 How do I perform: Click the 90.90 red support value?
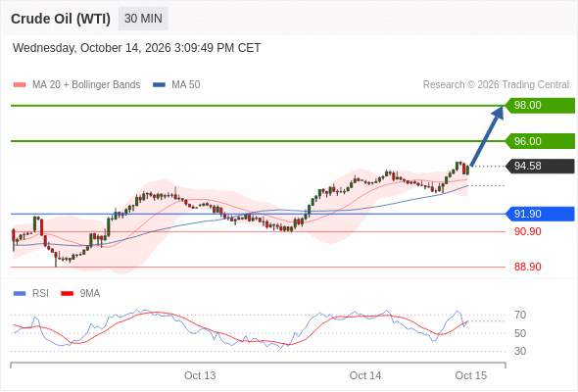(528, 231)
